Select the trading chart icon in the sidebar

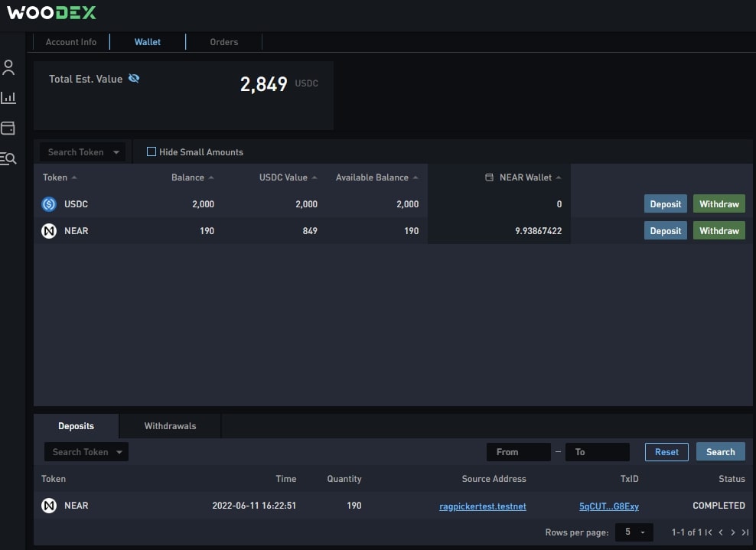coord(9,98)
